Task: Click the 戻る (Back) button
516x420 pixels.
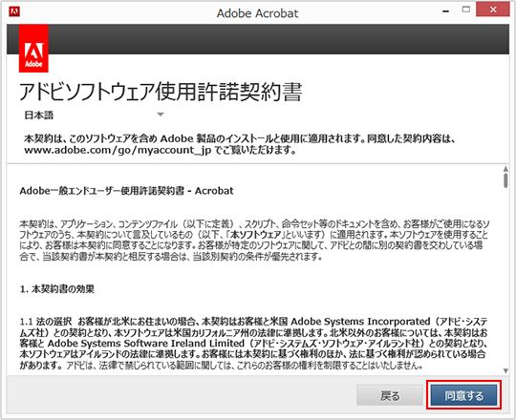Action: pos(390,395)
